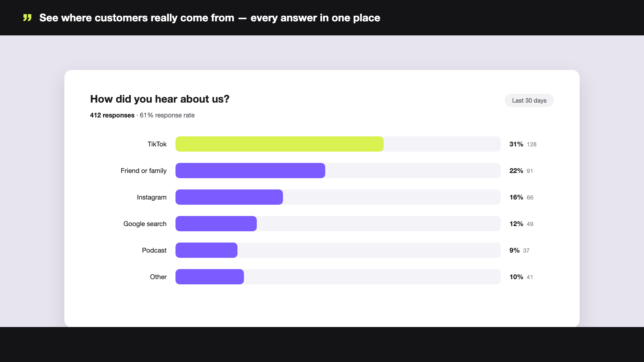
Task: Select the Podcast label
Action: tap(154, 250)
